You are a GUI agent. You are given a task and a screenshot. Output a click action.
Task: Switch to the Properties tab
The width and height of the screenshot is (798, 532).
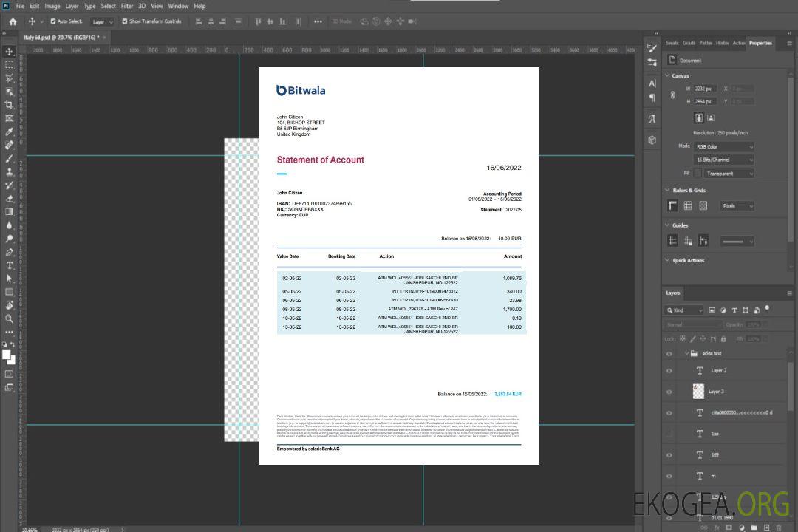tap(760, 43)
